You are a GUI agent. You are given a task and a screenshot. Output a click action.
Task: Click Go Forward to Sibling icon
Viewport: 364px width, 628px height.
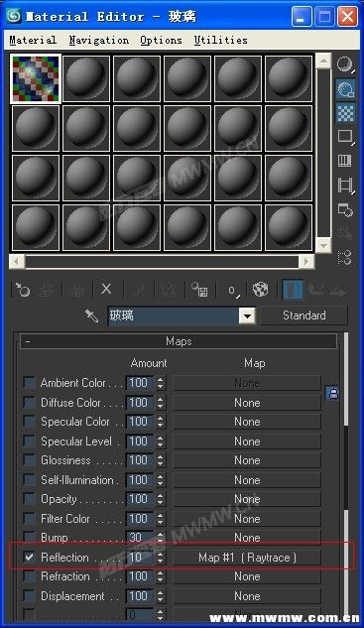(x=337, y=291)
